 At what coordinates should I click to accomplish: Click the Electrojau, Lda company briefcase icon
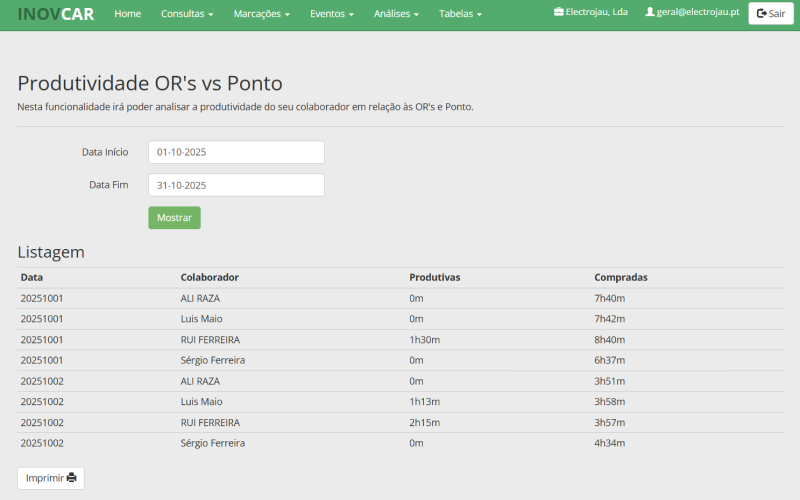pos(558,12)
